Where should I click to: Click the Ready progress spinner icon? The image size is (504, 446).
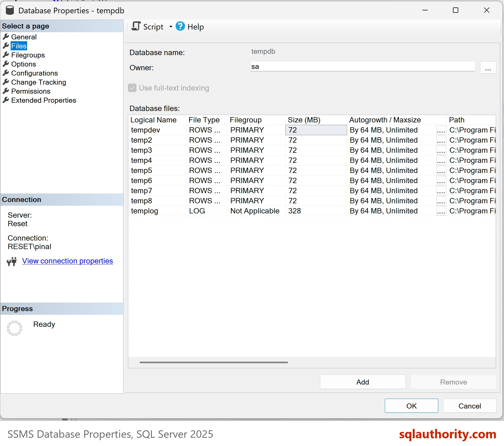pos(15,328)
